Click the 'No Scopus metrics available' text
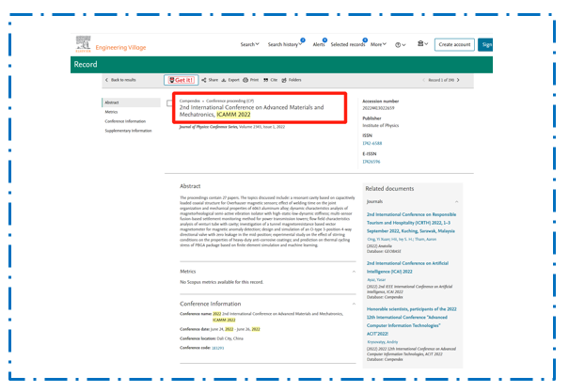The height and width of the screenshot is (392, 569). [x=222, y=282]
